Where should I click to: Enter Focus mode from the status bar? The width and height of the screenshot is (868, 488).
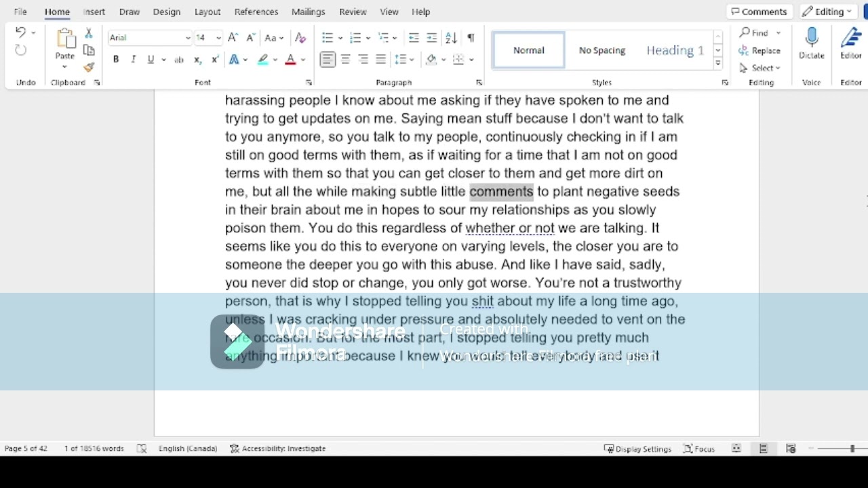pos(699,449)
